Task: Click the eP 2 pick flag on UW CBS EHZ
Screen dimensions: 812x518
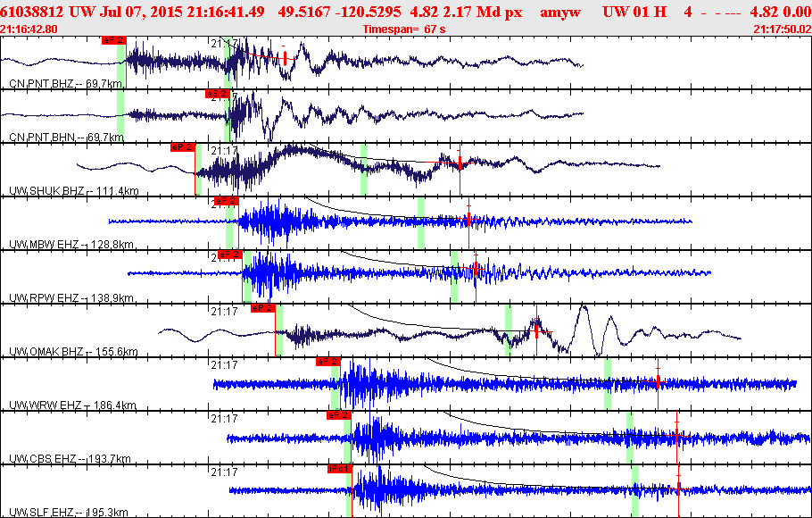Action: tap(339, 415)
